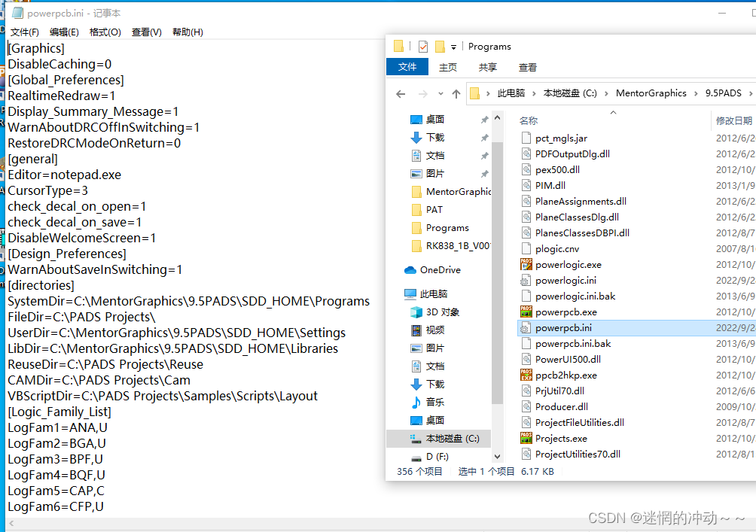Select pinned 下载 in quick access

point(435,138)
